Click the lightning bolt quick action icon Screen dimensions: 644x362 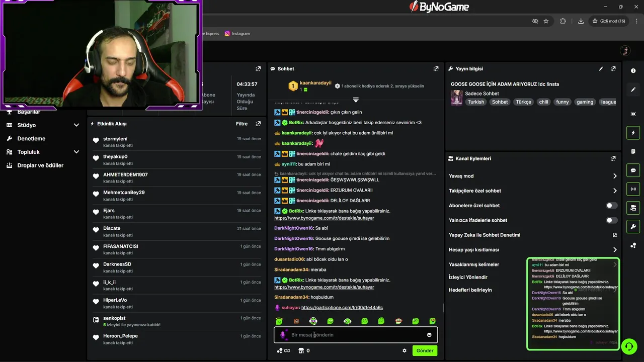click(x=633, y=133)
